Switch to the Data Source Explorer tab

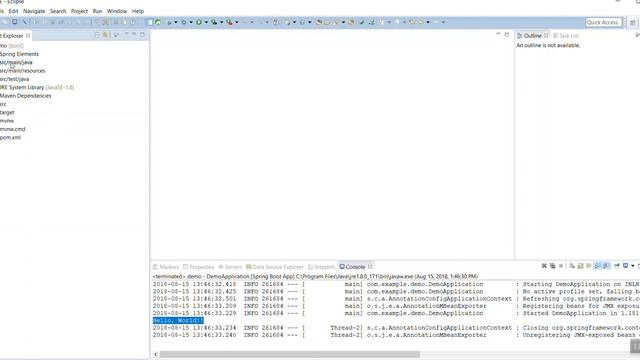(x=275, y=267)
